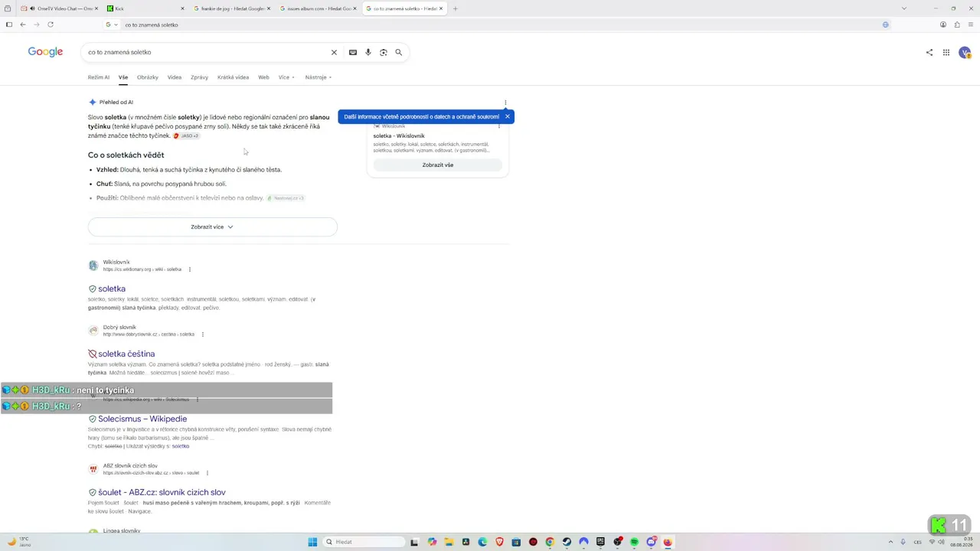
Task: Open the Nástroje tools dropdown
Action: (318, 77)
